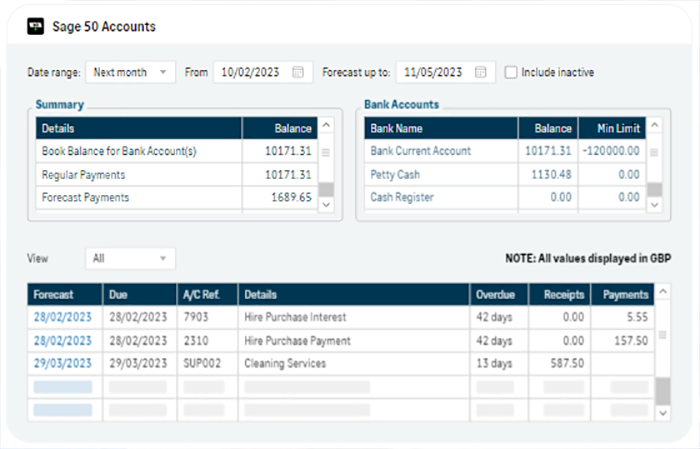Screen dimensions: 700x449
Task: Click Summary table scroll up arrow
Action: [x=326, y=125]
